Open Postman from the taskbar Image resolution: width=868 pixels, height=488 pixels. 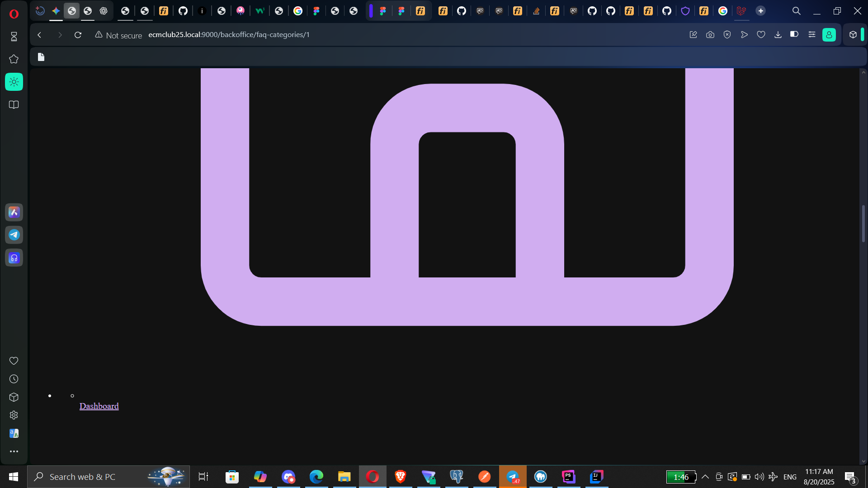coord(485,477)
